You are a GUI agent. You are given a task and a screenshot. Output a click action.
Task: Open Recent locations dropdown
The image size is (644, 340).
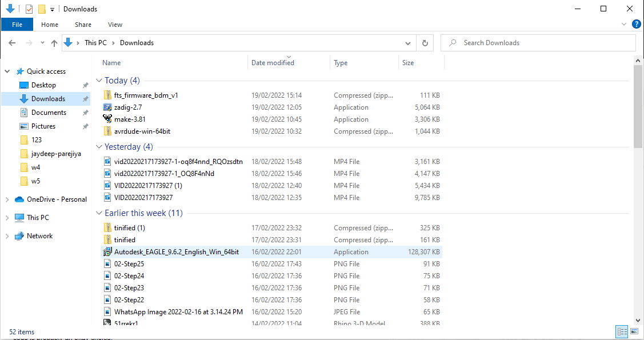coord(42,43)
